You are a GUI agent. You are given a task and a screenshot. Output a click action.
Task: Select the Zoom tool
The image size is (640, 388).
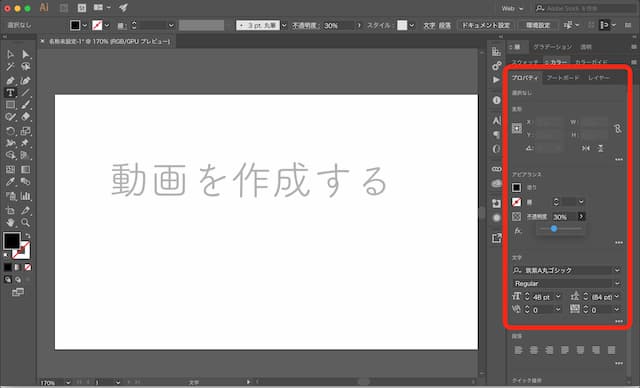pos(26,223)
